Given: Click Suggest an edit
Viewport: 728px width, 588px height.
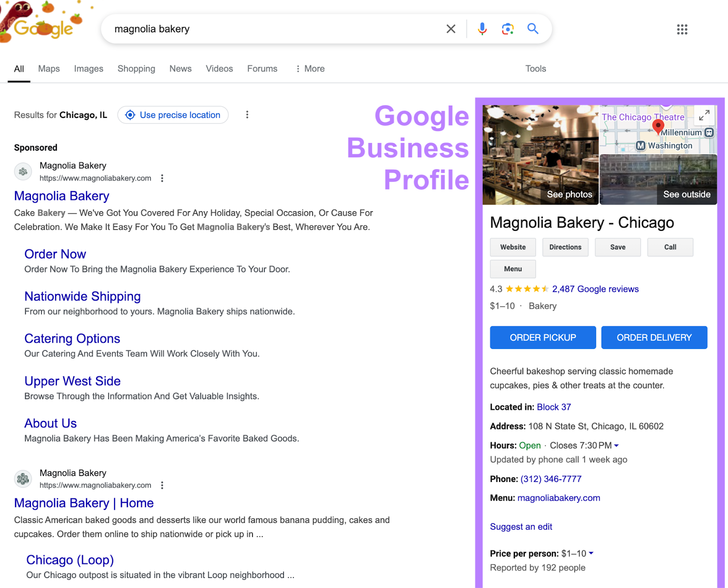Looking at the screenshot, I should point(521,527).
